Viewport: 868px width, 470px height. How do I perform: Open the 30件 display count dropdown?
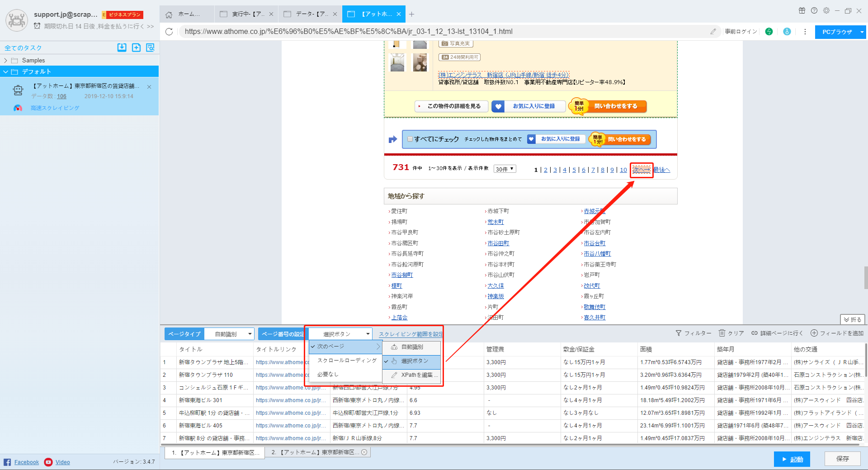point(505,169)
